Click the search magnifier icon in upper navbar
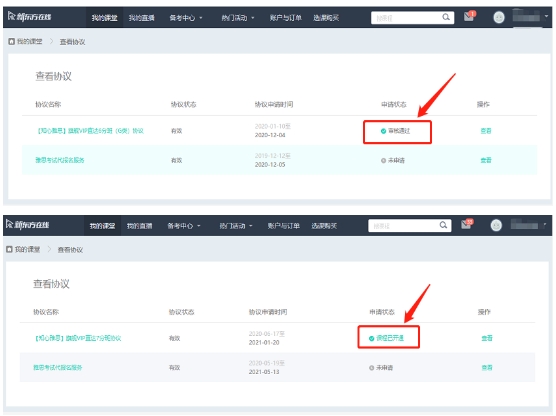The height and width of the screenshot is (416, 556). [x=446, y=17]
